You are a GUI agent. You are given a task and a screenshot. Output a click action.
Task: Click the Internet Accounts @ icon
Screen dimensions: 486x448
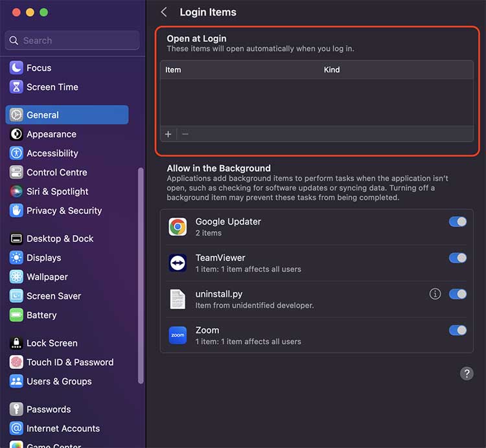16,429
